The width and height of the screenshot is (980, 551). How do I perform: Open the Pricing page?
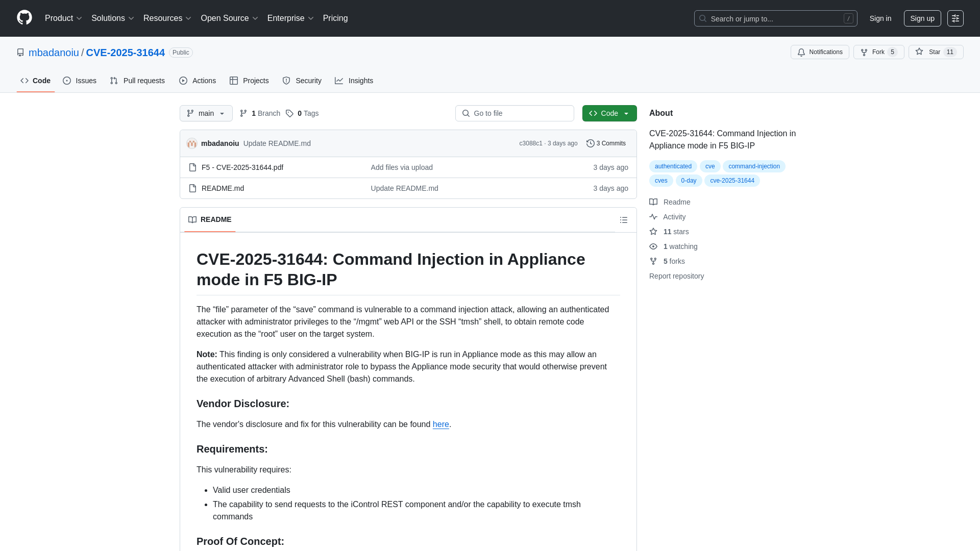[335, 18]
